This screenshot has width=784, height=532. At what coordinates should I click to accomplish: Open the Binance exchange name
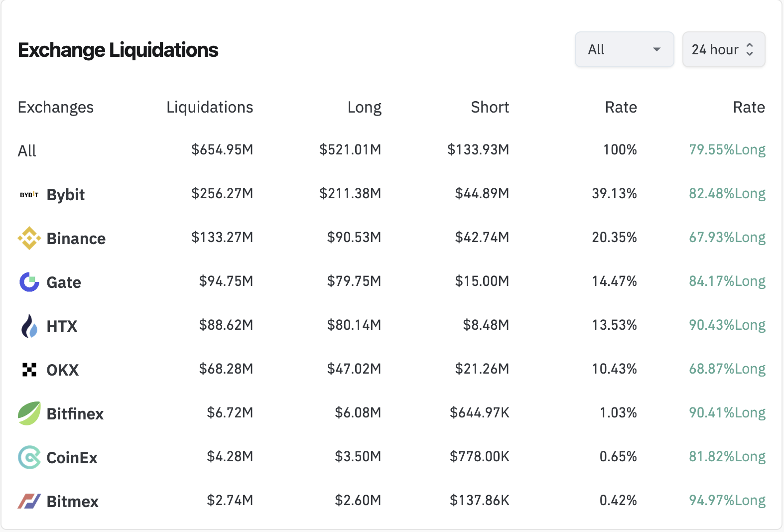click(x=76, y=239)
